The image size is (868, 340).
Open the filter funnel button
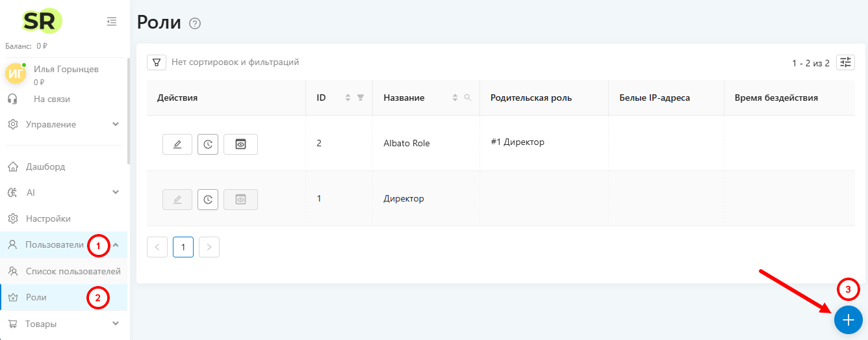(x=157, y=62)
